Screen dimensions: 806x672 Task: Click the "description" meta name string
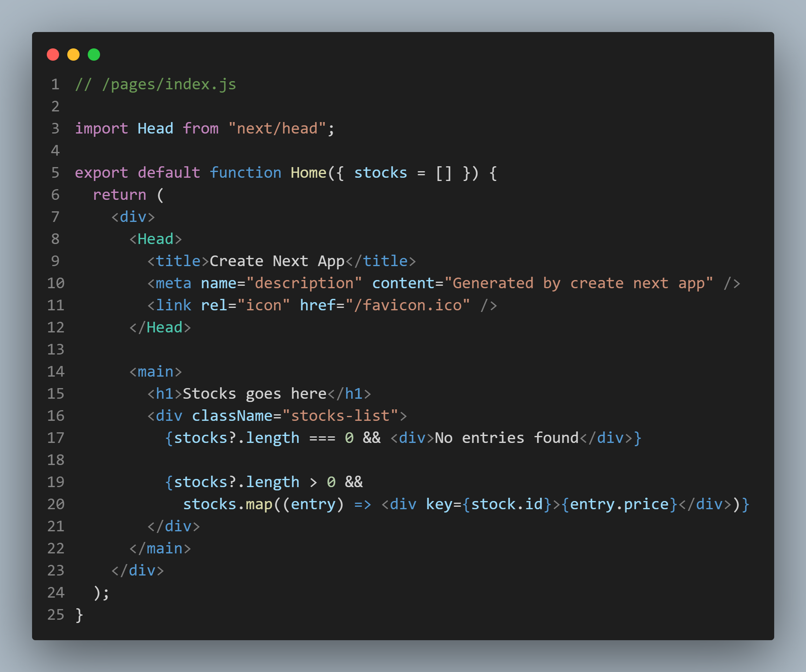[x=304, y=283]
